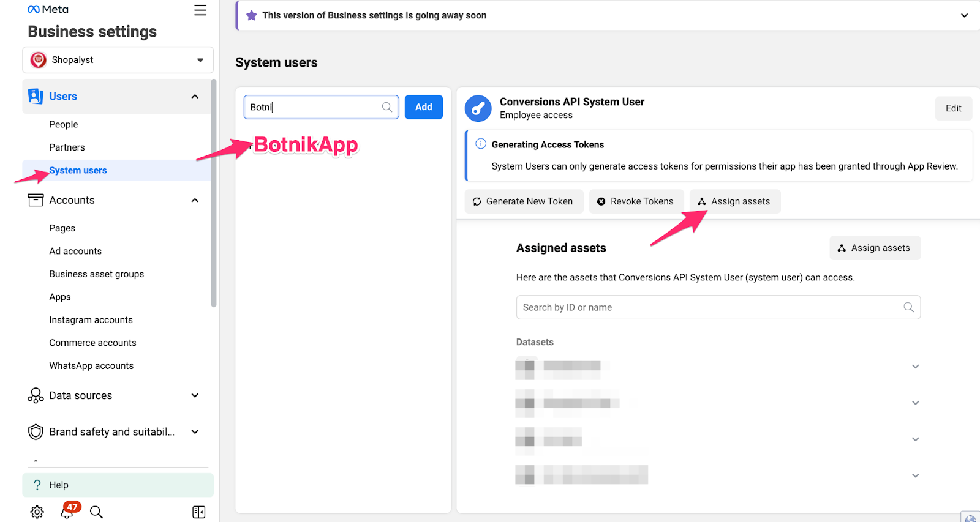Click the magnifier in Search by ID field
The width and height of the screenshot is (980, 522).
(x=908, y=307)
